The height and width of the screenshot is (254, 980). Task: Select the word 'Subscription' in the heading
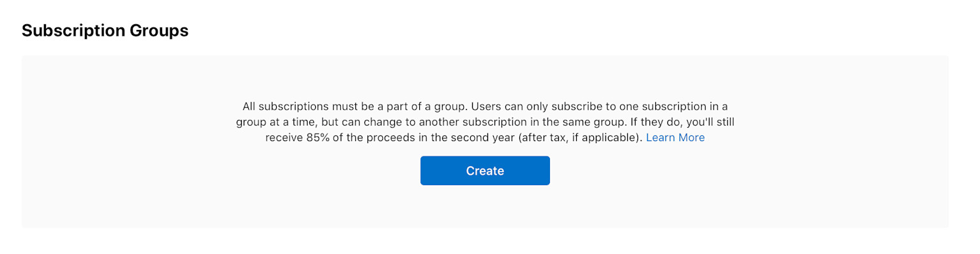coord(68,30)
